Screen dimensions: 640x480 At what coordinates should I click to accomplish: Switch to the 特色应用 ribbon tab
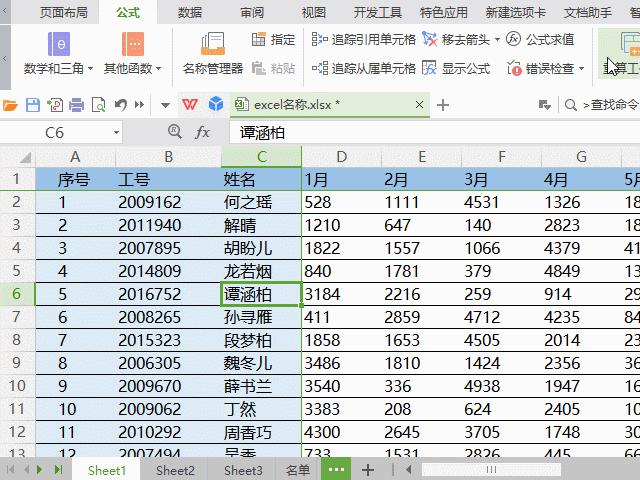(444, 12)
